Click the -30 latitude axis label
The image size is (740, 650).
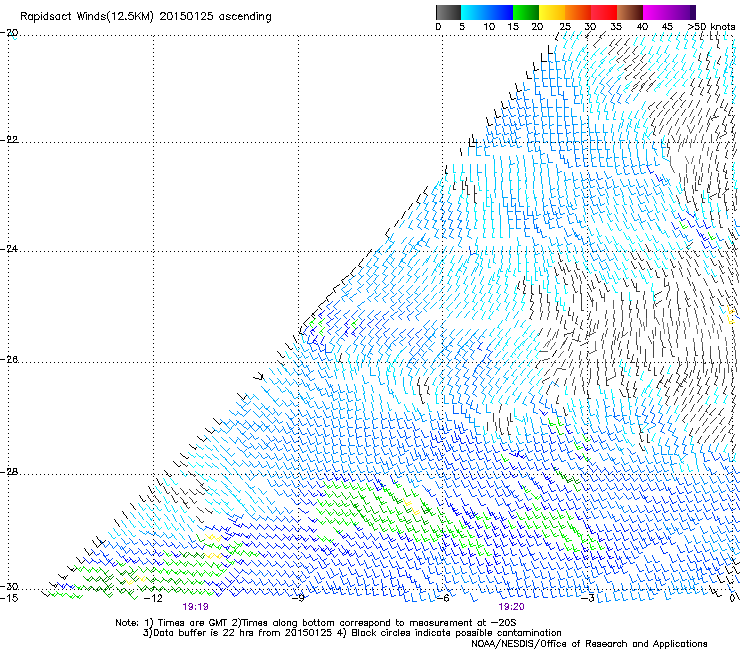pyautogui.click(x=9, y=586)
